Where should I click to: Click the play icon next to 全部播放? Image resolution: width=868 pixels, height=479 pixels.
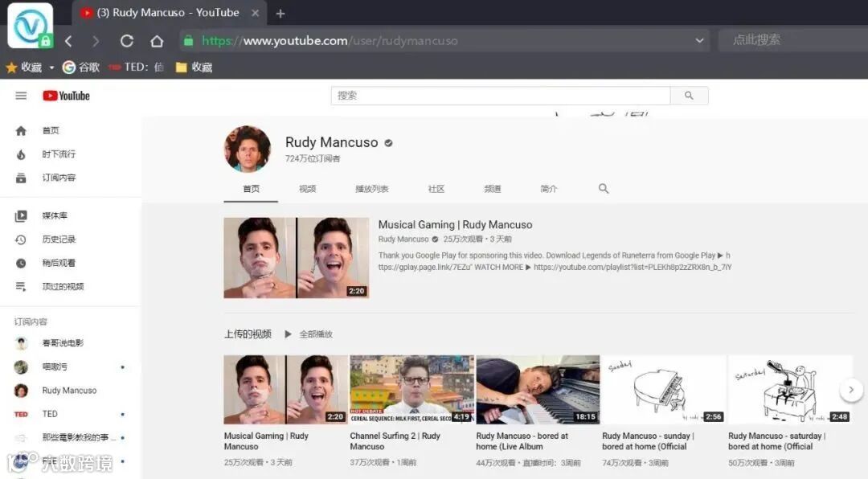click(x=288, y=334)
